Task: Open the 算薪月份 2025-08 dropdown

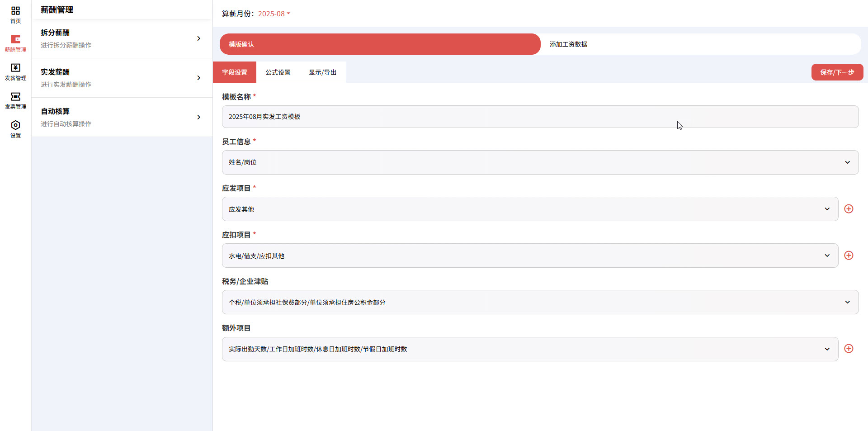Action: (x=274, y=14)
